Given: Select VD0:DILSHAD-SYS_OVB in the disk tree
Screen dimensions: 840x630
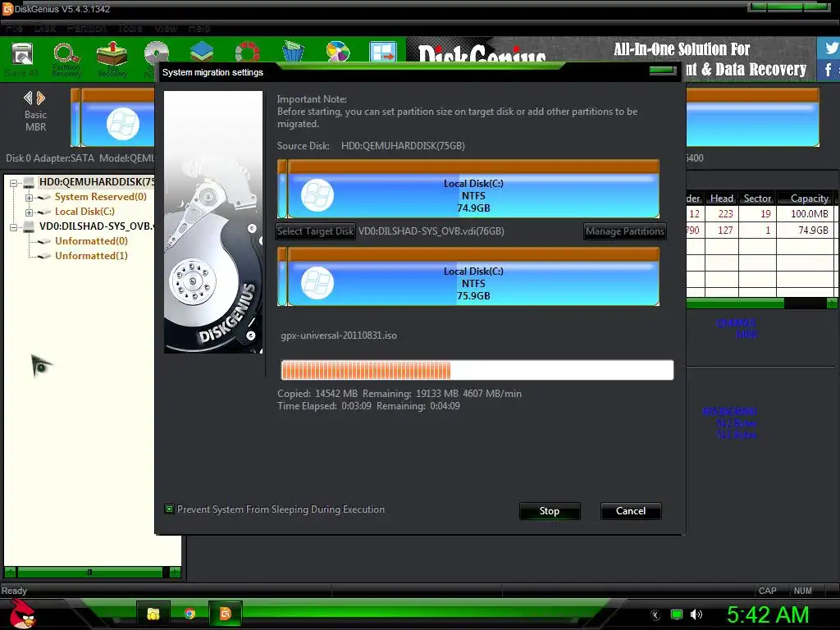Looking at the screenshot, I should [97, 226].
